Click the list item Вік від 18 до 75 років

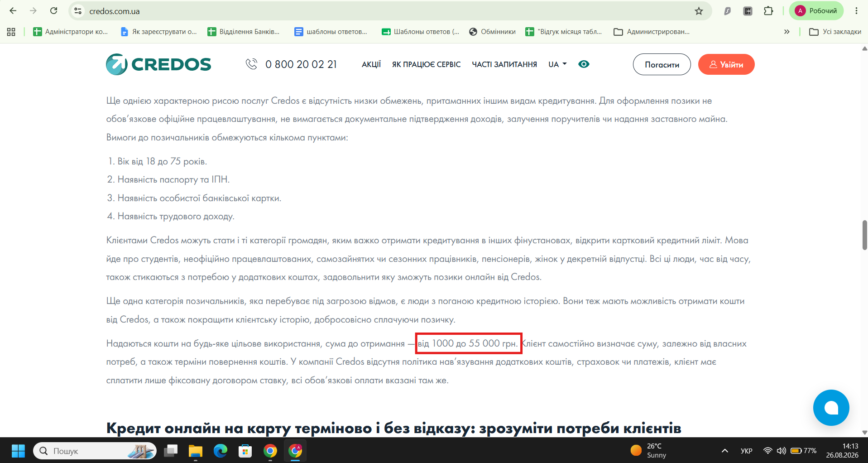(x=162, y=161)
